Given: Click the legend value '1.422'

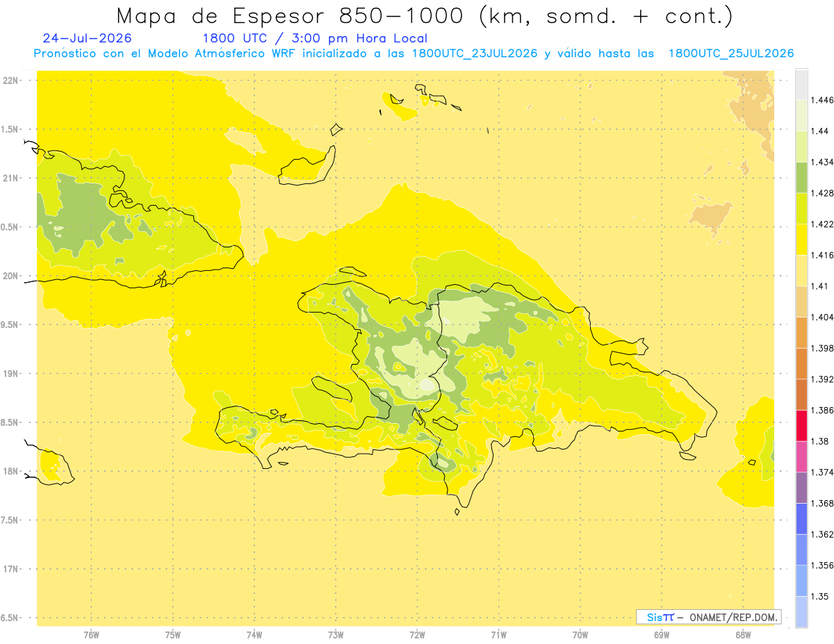Looking at the screenshot, I should coord(822,224).
